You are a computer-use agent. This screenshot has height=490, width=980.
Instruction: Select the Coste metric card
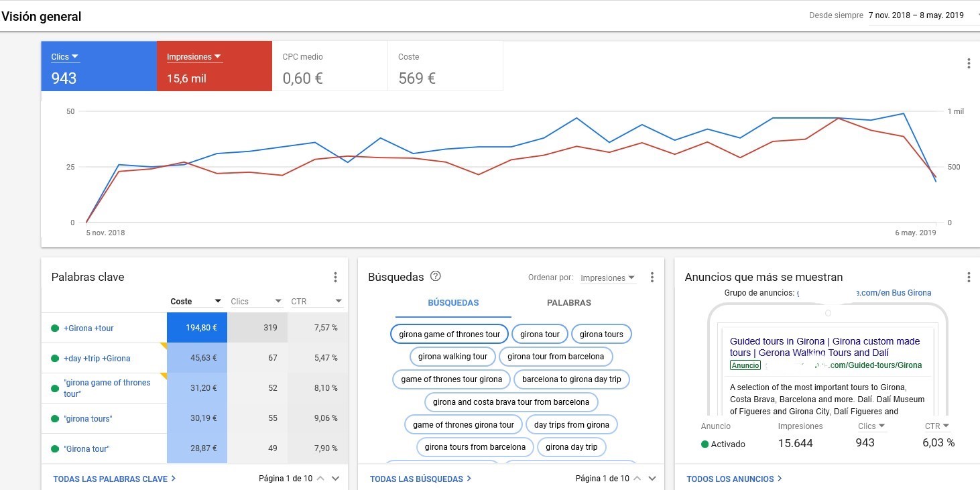coord(445,66)
